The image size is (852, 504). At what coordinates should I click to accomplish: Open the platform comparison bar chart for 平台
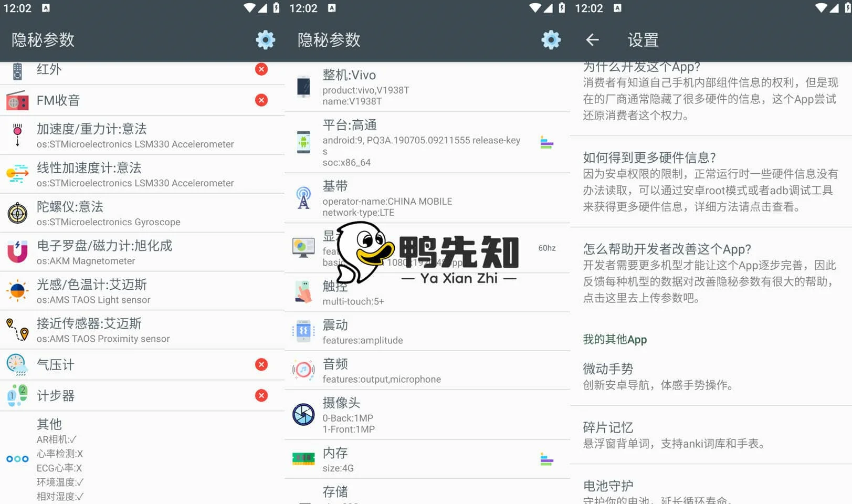[547, 142]
